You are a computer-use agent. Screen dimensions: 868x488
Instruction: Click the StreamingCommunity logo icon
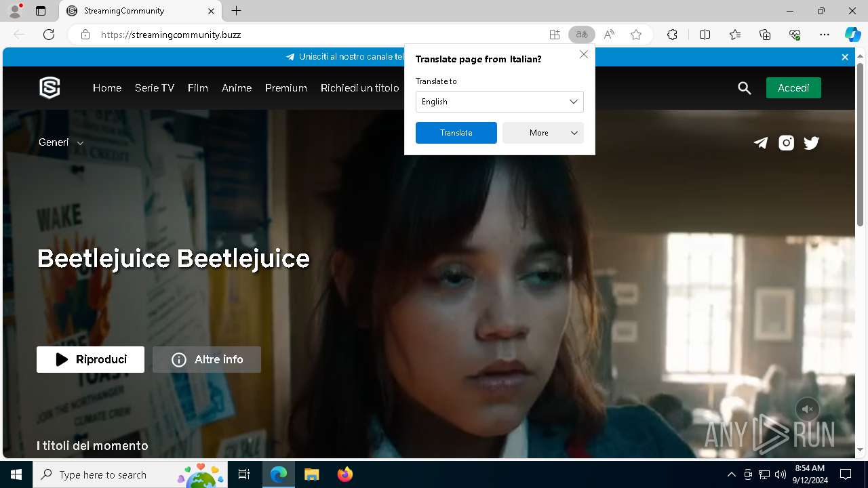tap(50, 87)
